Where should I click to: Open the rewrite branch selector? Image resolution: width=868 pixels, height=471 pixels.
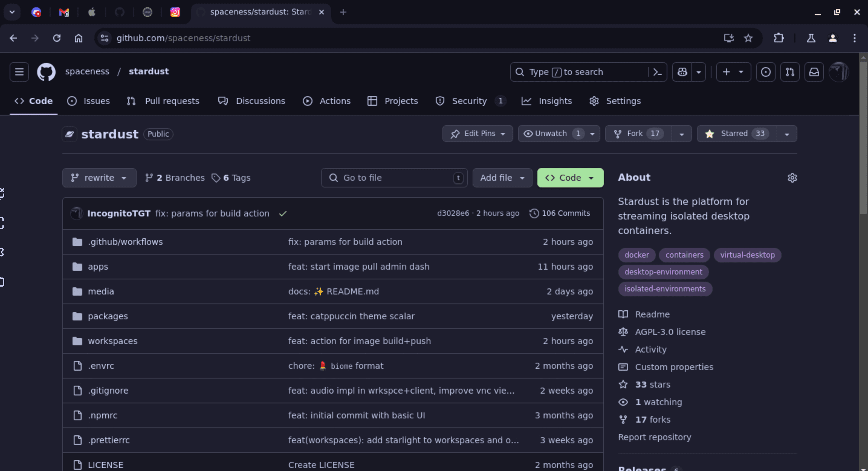click(x=99, y=178)
